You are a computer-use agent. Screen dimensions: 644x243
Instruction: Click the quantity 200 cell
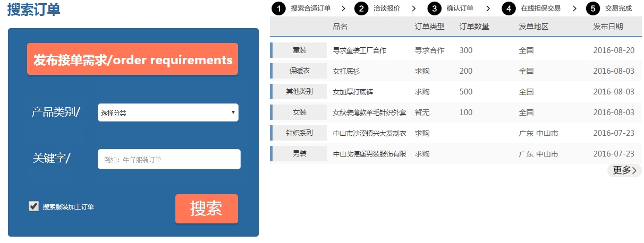pyautogui.click(x=466, y=71)
